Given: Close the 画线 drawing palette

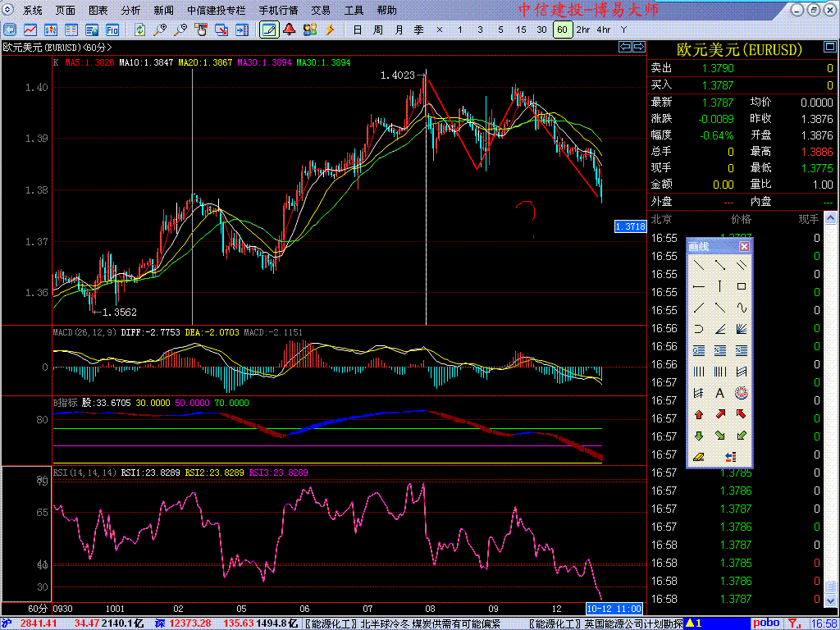Looking at the screenshot, I should pyautogui.click(x=744, y=246).
